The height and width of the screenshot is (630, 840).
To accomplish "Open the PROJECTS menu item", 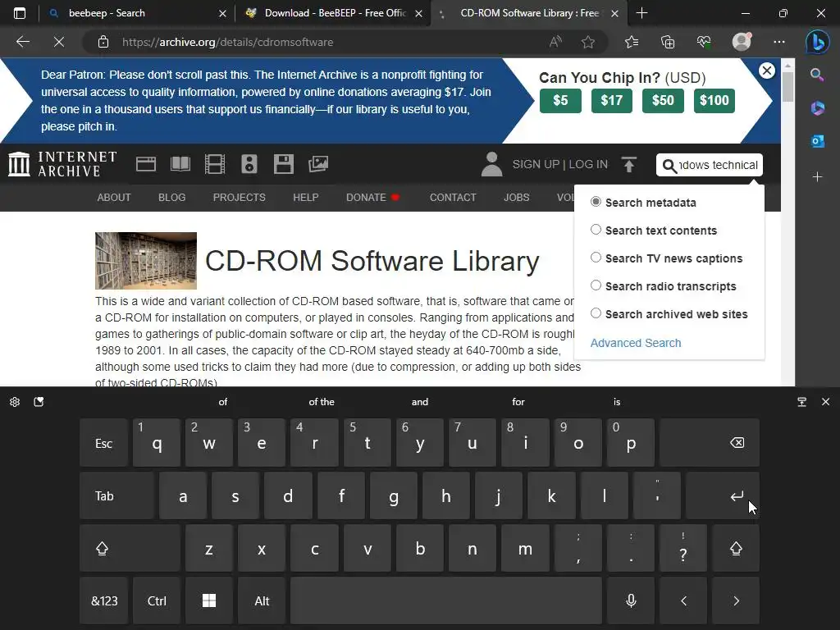I will tap(240, 197).
